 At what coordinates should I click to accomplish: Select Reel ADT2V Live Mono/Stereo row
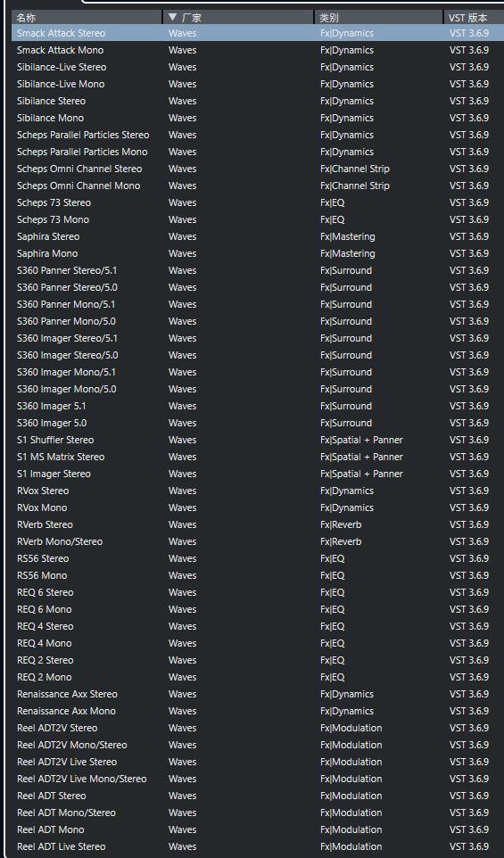(258, 780)
